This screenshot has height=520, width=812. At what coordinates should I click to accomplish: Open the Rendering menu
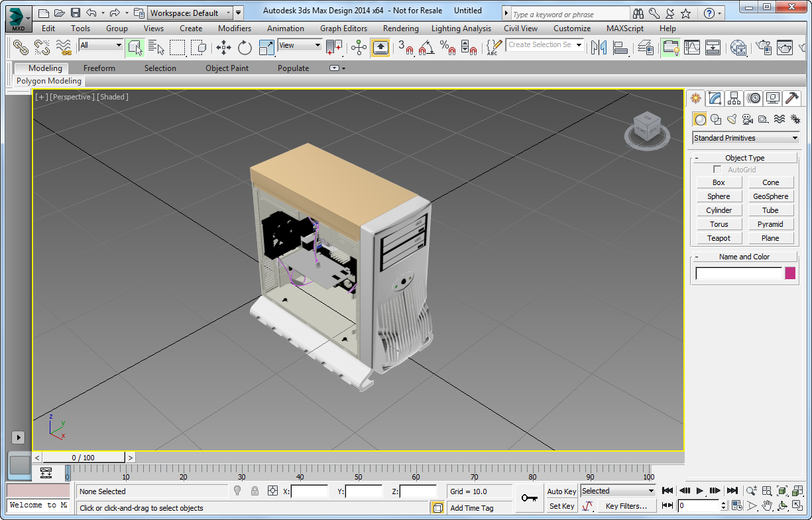[400, 28]
